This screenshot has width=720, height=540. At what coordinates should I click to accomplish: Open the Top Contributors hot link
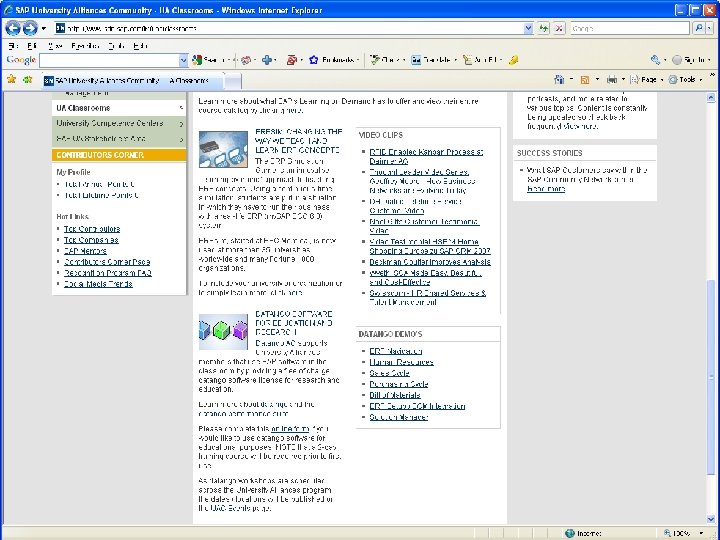click(92, 229)
